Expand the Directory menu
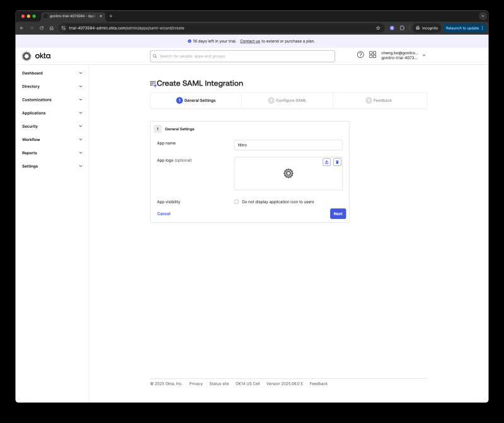The image size is (504, 423). (52, 86)
